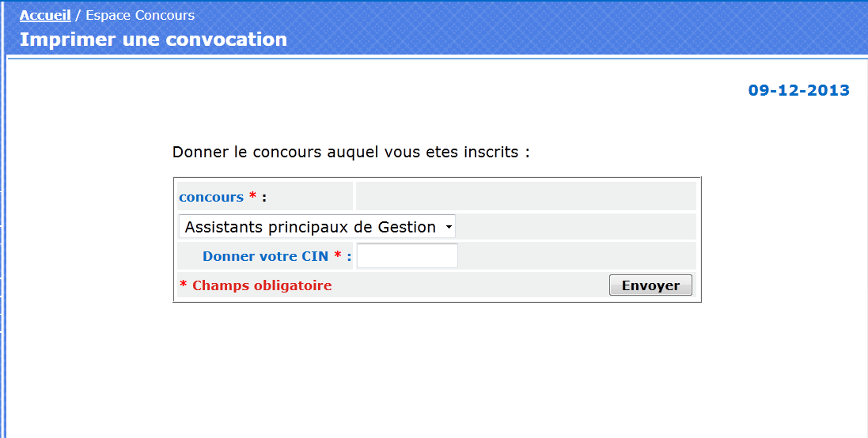Click the gray area right of the concours dropdown

(x=576, y=226)
